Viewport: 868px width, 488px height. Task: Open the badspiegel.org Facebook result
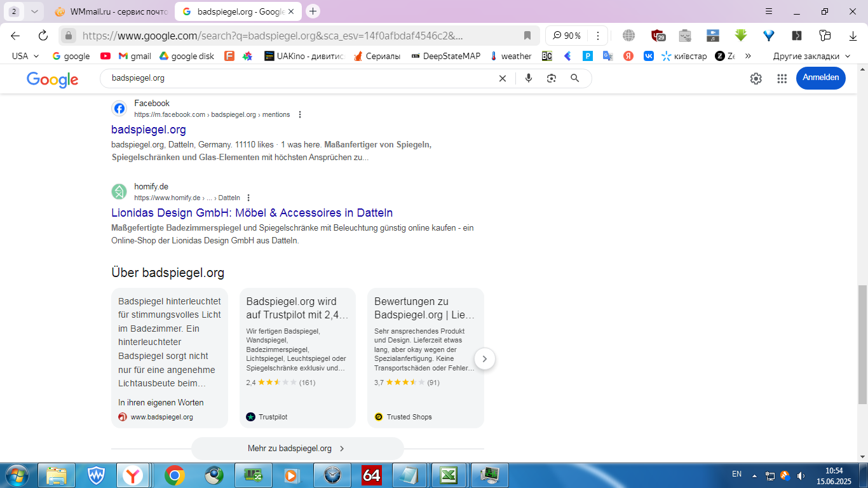tap(149, 130)
